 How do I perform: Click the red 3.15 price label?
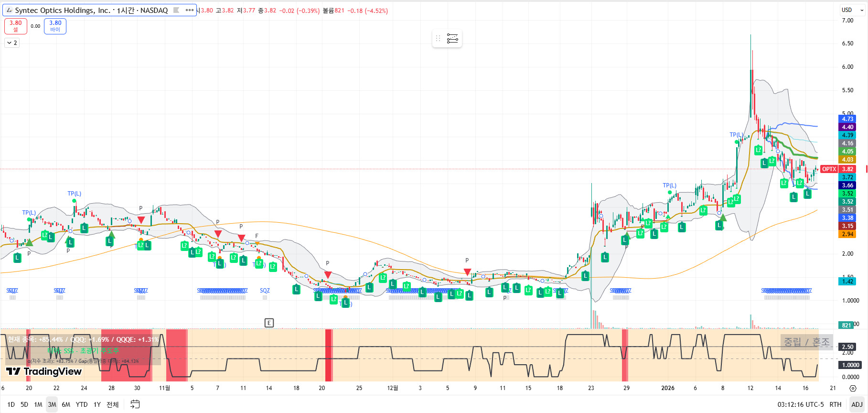[x=847, y=226]
